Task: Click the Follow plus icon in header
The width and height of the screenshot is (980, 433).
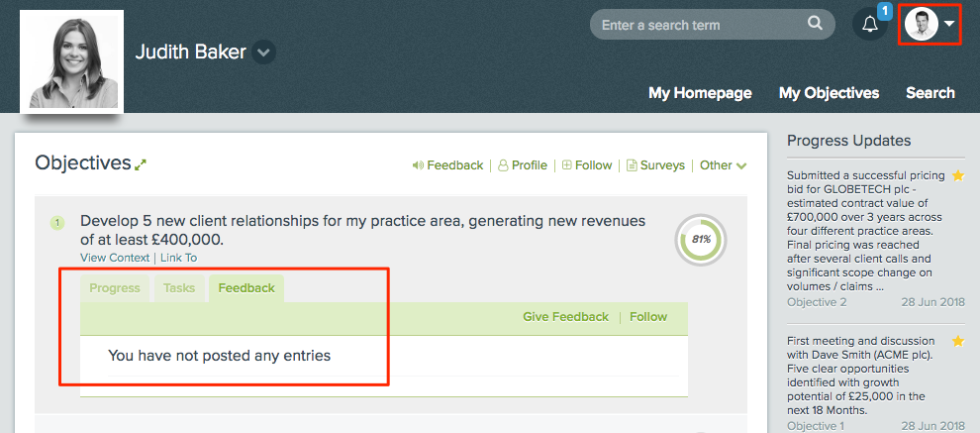Action: point(567,165)
